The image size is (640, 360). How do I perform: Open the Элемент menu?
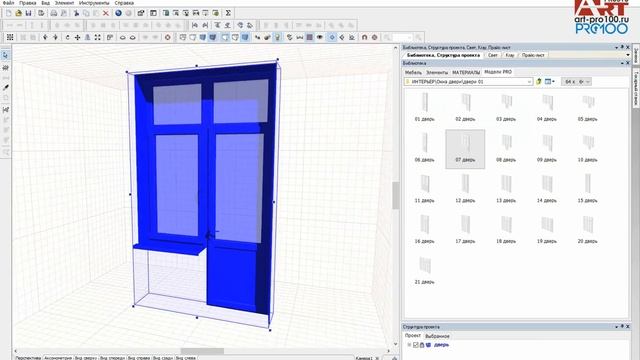(x=64, y=3)
